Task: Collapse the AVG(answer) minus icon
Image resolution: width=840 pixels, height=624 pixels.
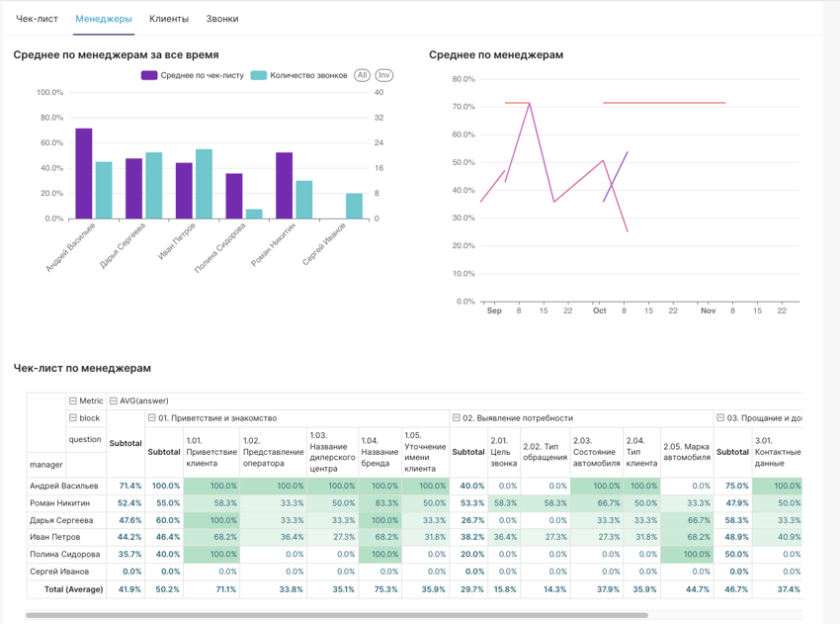Action: [x=114, y=401]
